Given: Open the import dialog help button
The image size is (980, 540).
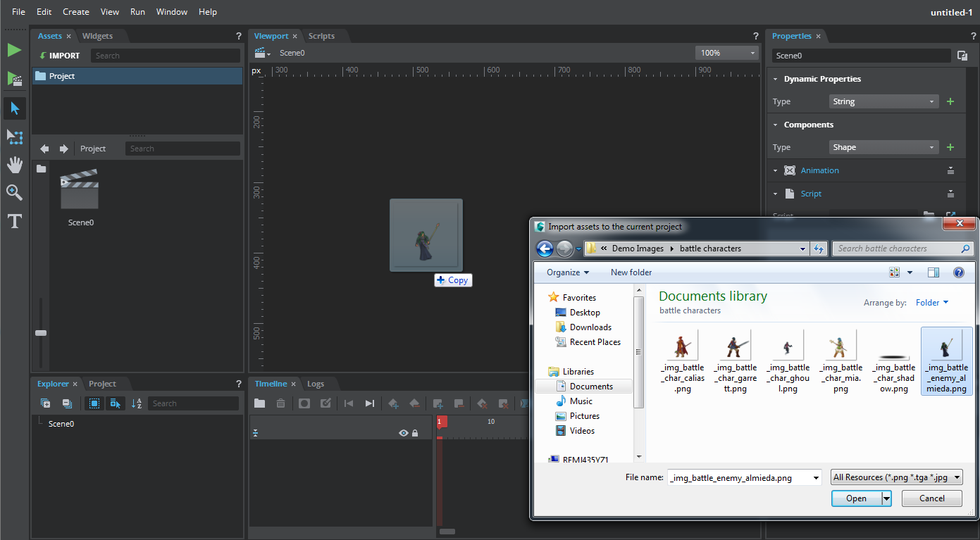Looking at the screenshot, I should [958, 272].
